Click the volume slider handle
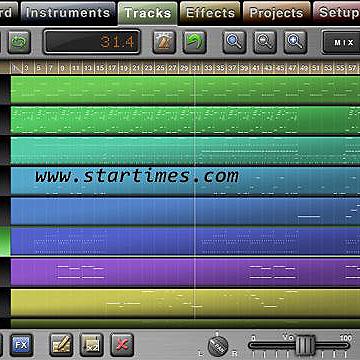This screenshot has height=360, width=360. tap(305, 345)
